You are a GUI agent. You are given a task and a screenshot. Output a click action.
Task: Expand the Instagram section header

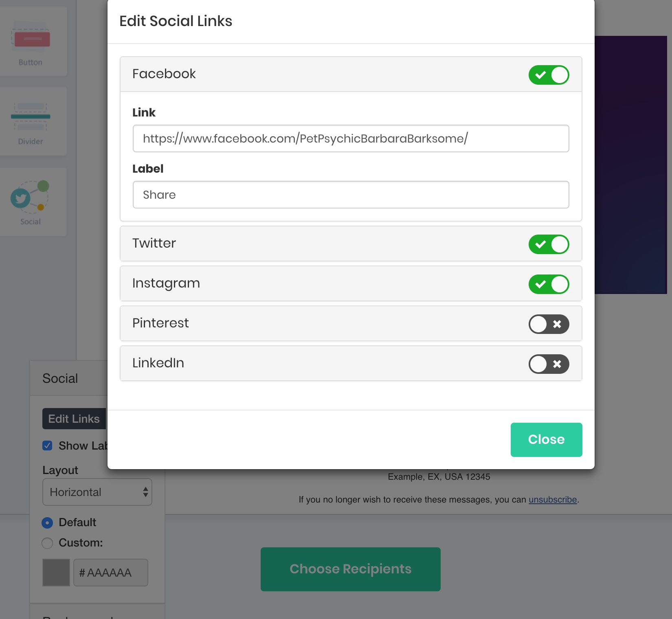(x=285, y=283)
